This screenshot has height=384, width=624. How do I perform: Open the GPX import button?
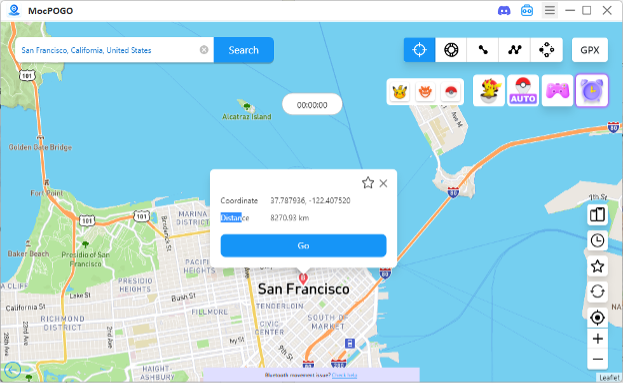point(590,50)
